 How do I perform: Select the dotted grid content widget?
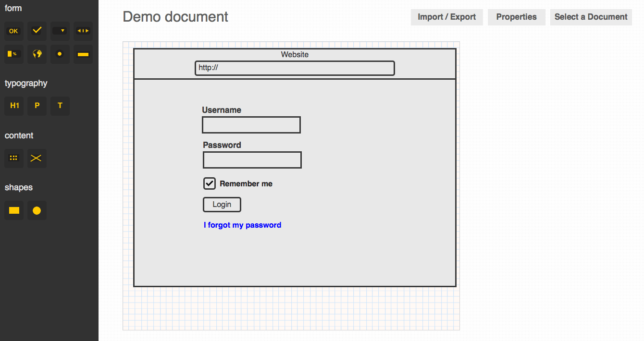[x=14, y=158]
